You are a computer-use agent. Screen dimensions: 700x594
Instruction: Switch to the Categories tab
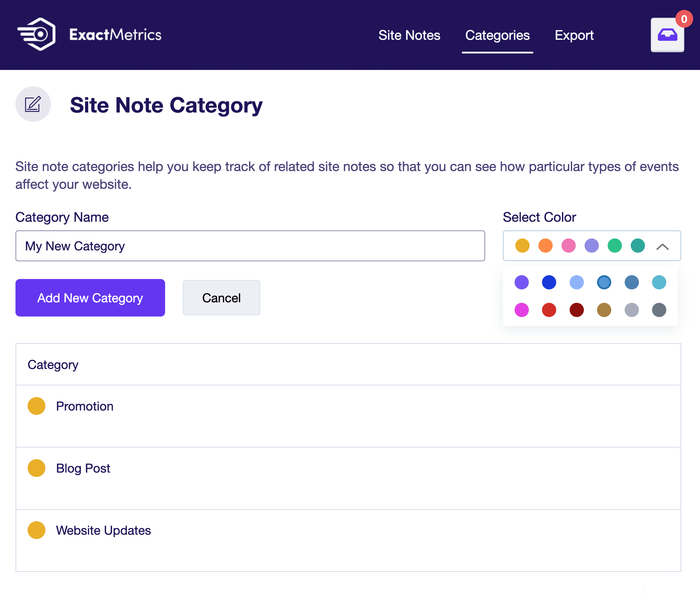click(497, 35)
